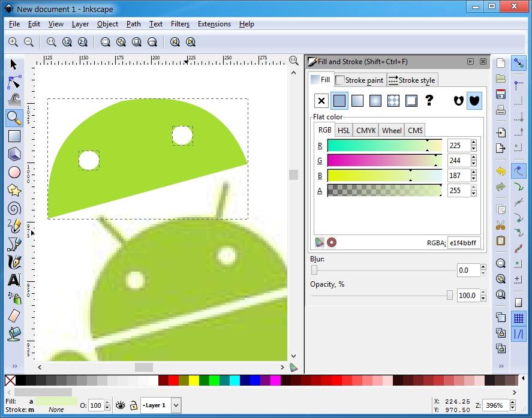
Task: Click the Save document icon
Action: pyautogui.click(x=501, y=94)
